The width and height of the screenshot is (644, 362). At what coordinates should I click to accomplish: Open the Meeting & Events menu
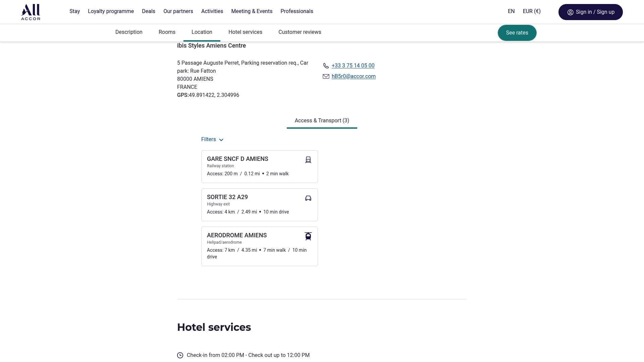[252, 11]
